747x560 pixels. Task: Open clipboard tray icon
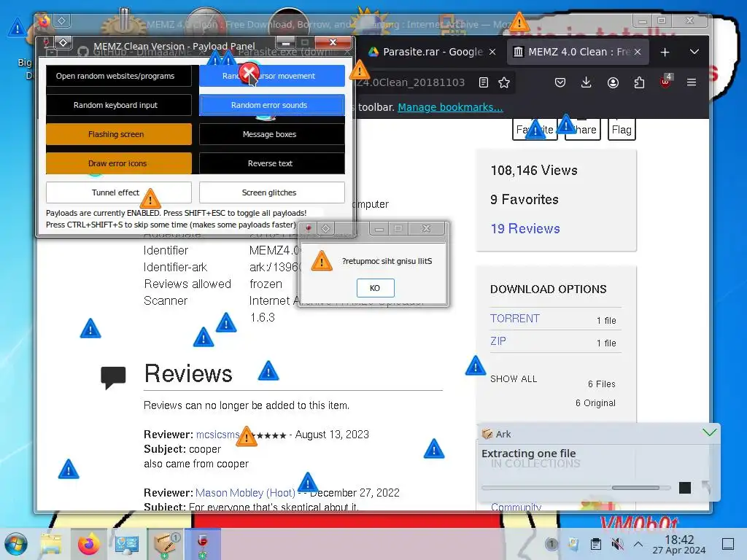[595, 544]
